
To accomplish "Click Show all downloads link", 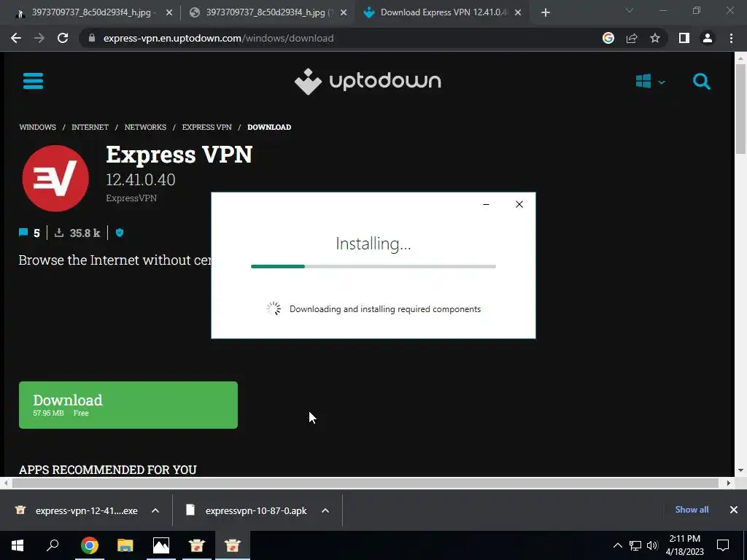I will pos(692,510).
